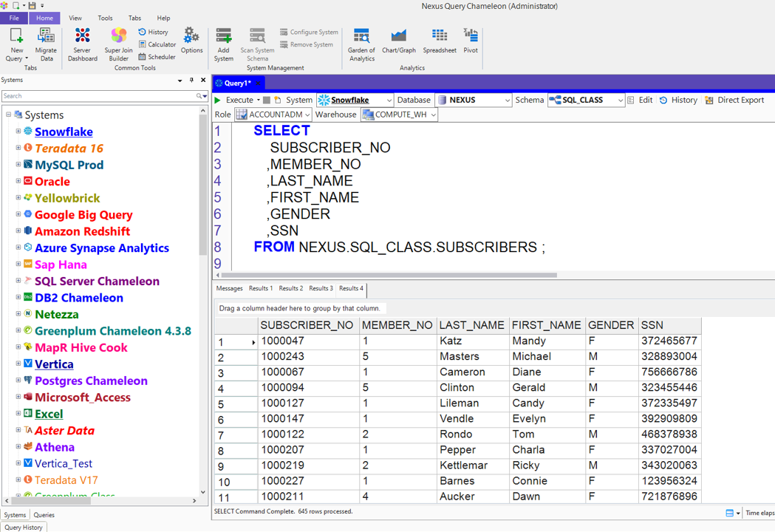Open the Database NEXUS dropdown
Viewport: 775px width, 532px height.
pos(507,100)
